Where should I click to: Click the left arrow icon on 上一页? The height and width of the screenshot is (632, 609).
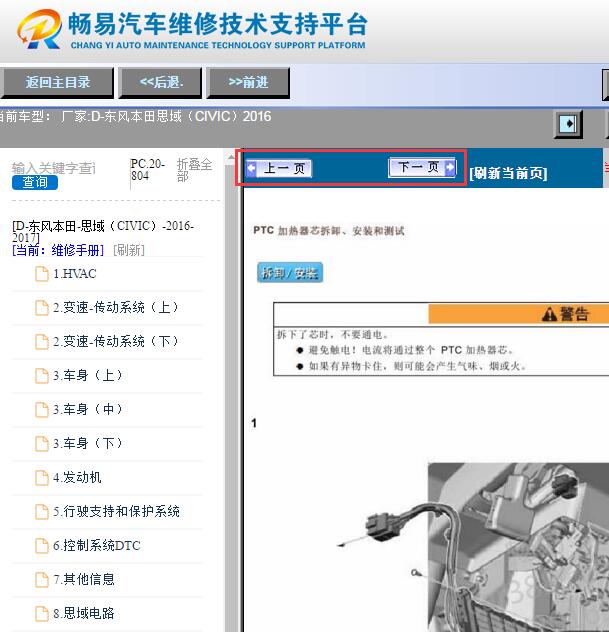pos(251,168)
